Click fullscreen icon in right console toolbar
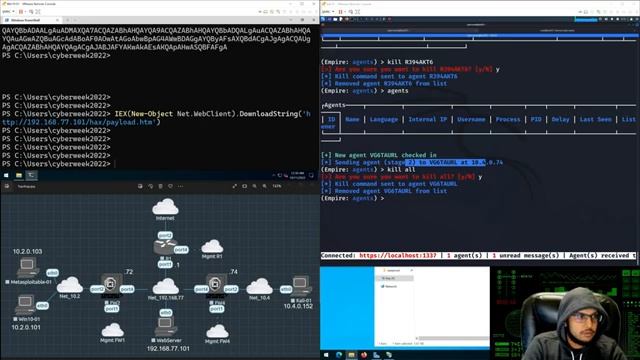Screen dimensions: 640x360 [358, 11]
